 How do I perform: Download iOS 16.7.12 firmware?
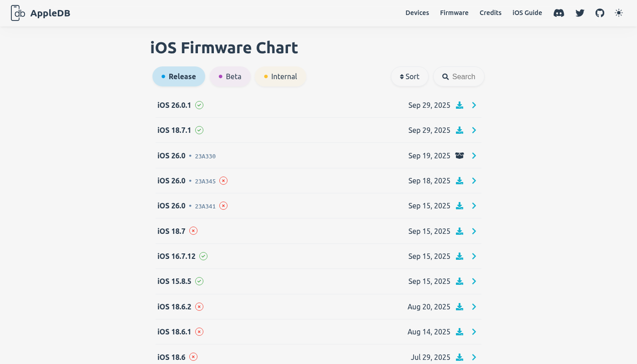tap(460, 257)
